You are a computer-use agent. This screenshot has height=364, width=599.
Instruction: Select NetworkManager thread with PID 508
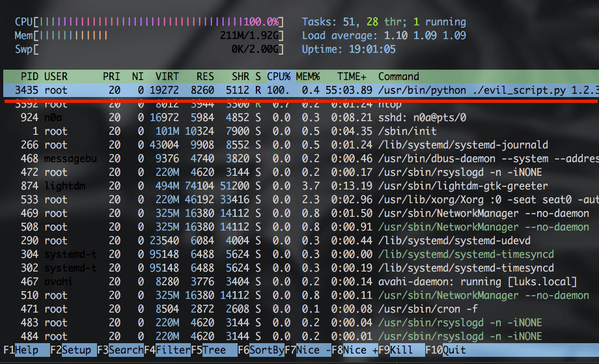(x=301, y=227)
